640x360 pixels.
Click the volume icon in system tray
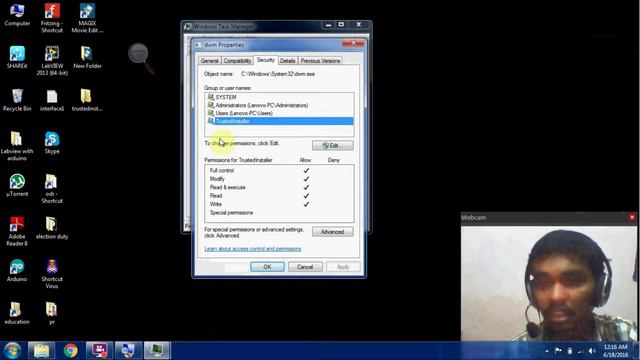point(592,351)
